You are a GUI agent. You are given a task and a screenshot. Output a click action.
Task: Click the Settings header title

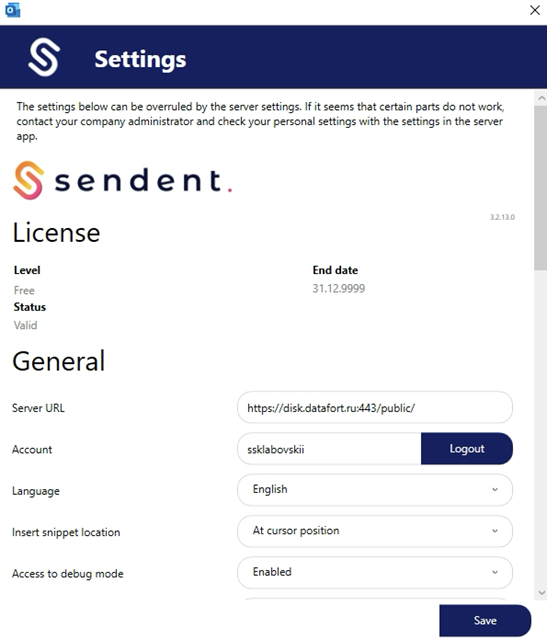click(140, 59)
